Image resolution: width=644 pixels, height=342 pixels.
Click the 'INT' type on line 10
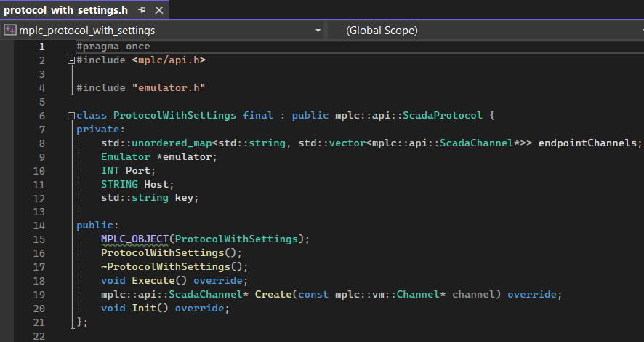pyautogui.click(x=110, y=170)
